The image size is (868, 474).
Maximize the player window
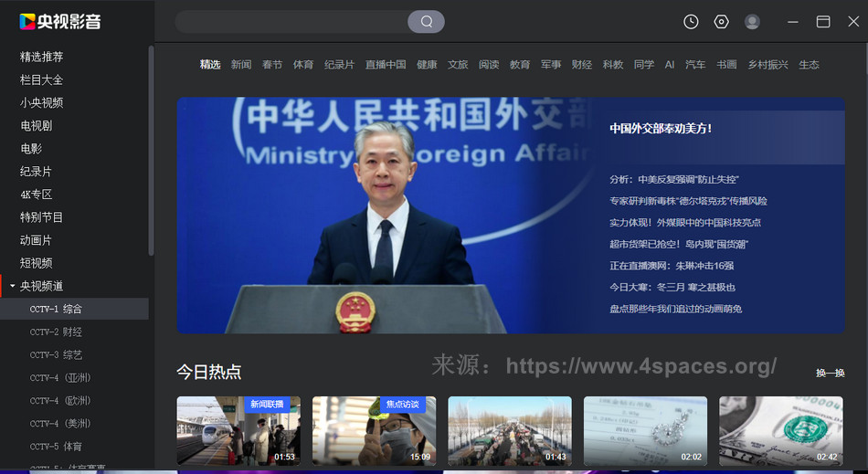click(823, 22)
